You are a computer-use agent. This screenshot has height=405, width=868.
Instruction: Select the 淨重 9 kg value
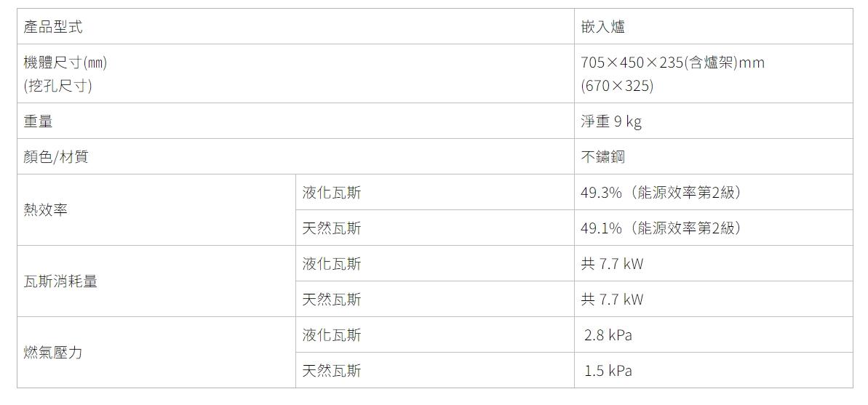coord(611,121)
